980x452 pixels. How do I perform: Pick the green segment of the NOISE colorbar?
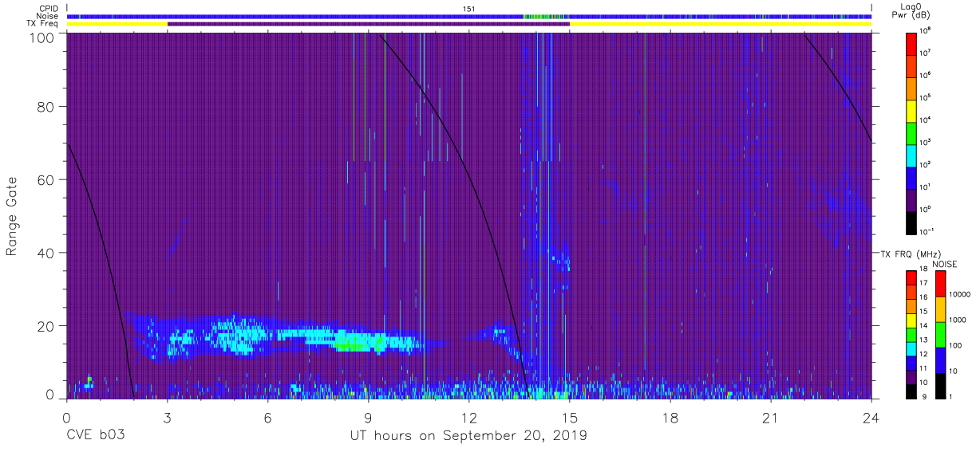[x=940, y=335]
